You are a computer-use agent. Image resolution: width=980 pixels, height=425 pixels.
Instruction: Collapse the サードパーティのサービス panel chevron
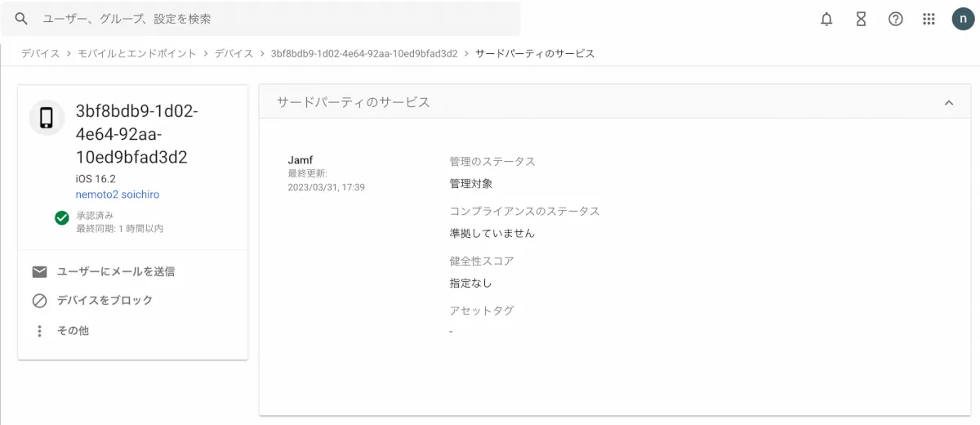(948, 103)
